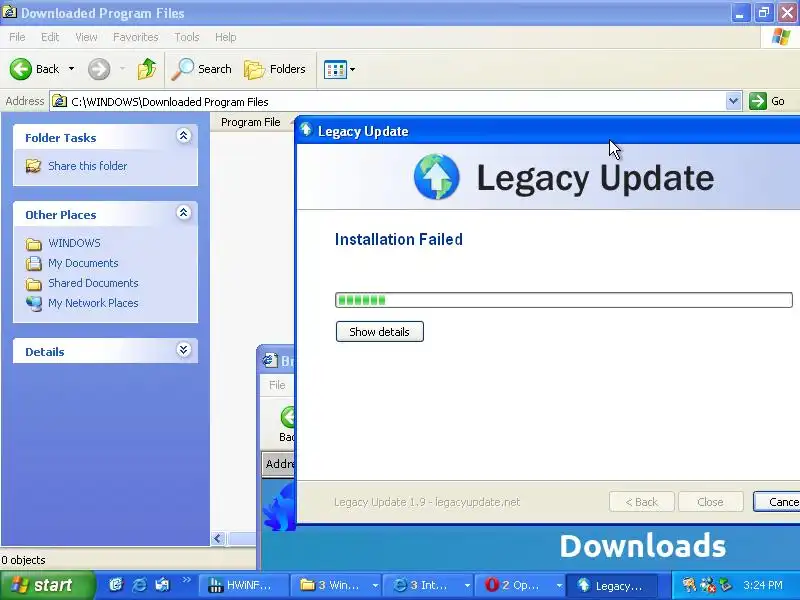The width and height of the screenshot is (800, 600).
Task: Click the taskbar clock showing 3:24 PM
Action: pos(762,585)
